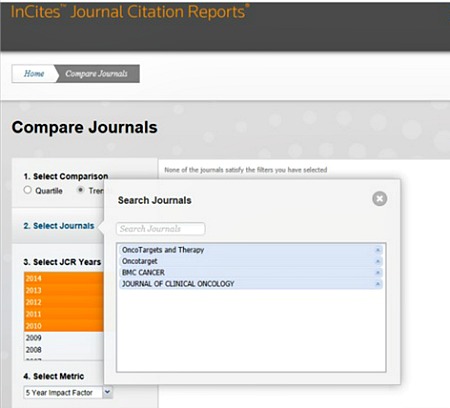Select JCR year 2013
This screenshot has width=450, height=408.
pos(64,290)
